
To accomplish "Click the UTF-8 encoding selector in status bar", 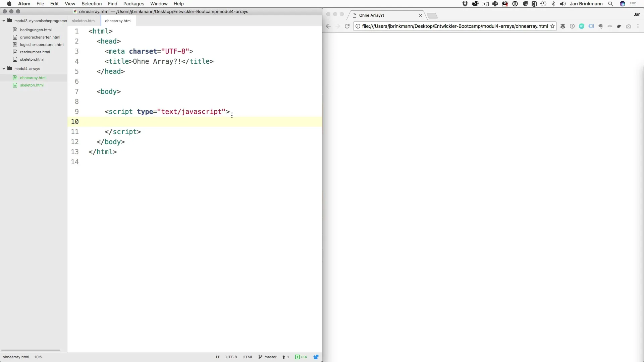I will coord(231,357).
